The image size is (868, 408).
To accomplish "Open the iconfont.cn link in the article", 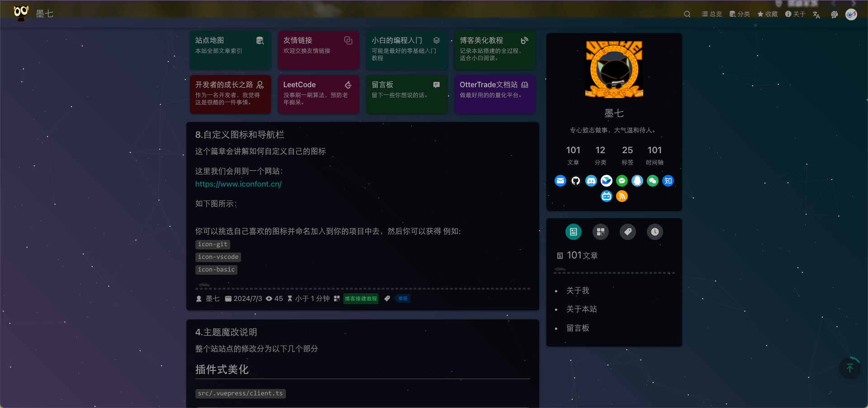I will pyautogui.click(x=238, y=184).
